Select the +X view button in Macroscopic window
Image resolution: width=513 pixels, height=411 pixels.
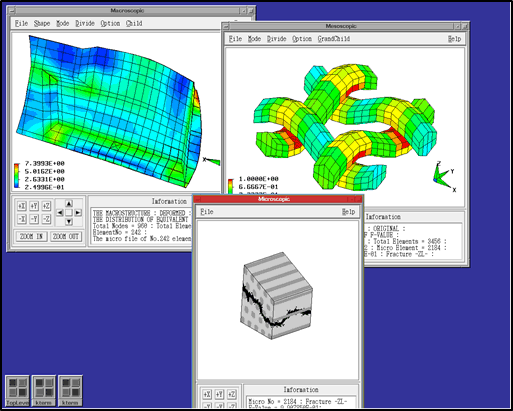coord(22,206)
